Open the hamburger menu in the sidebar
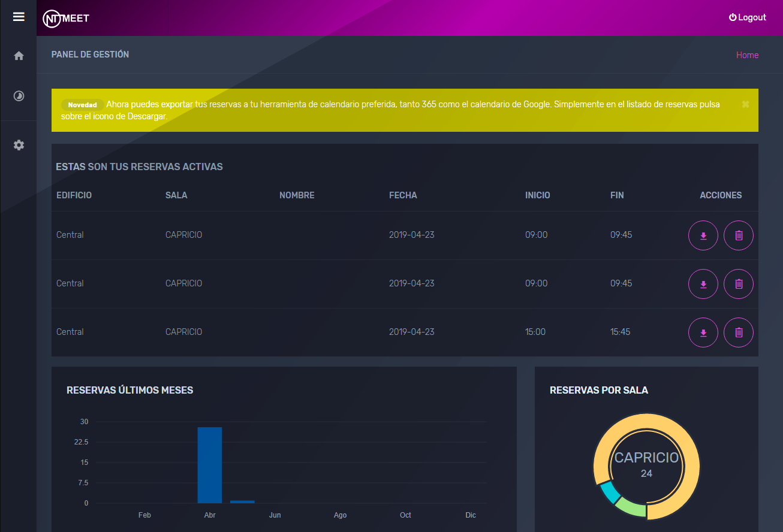The width and height of the screenshot is (783, 532). pyautogui.click(x=19, y=17)
